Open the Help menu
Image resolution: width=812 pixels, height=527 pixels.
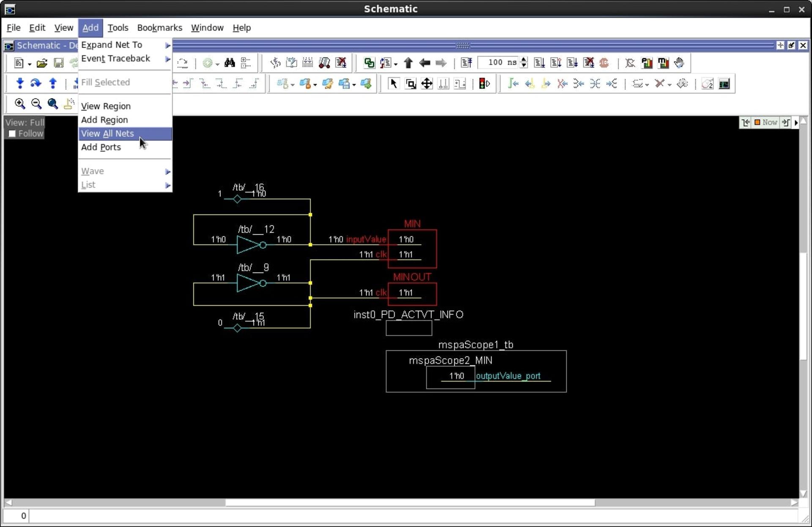point(241,27)
